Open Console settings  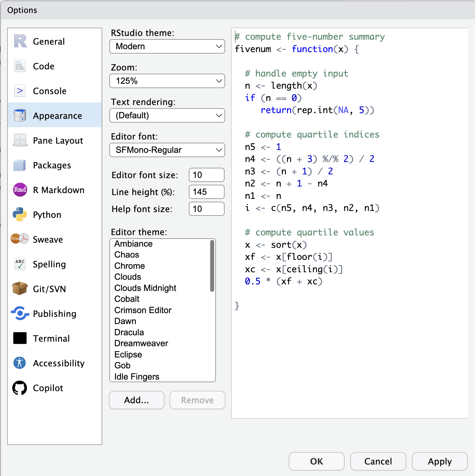[50, 91]
